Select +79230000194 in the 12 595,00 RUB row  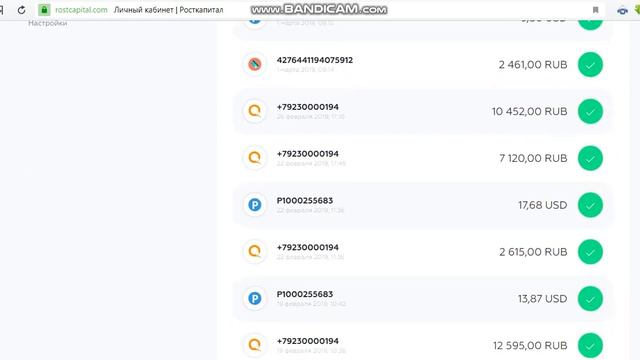pos(308,341)
